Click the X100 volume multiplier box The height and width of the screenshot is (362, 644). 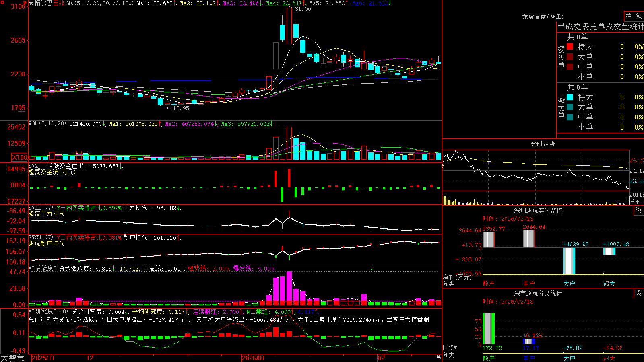20,157
